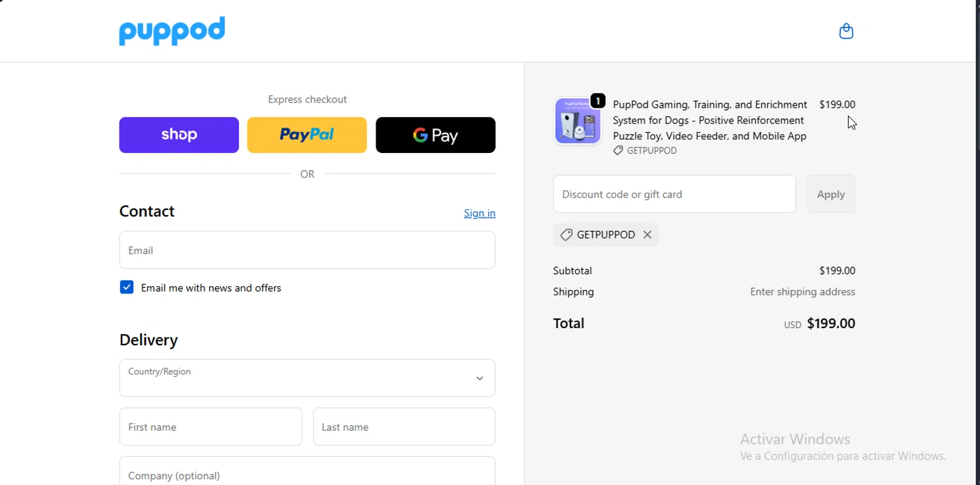Click the puppod logo
Image resolution: width=980 pixels, height=485 pixels.
(172, 31)
